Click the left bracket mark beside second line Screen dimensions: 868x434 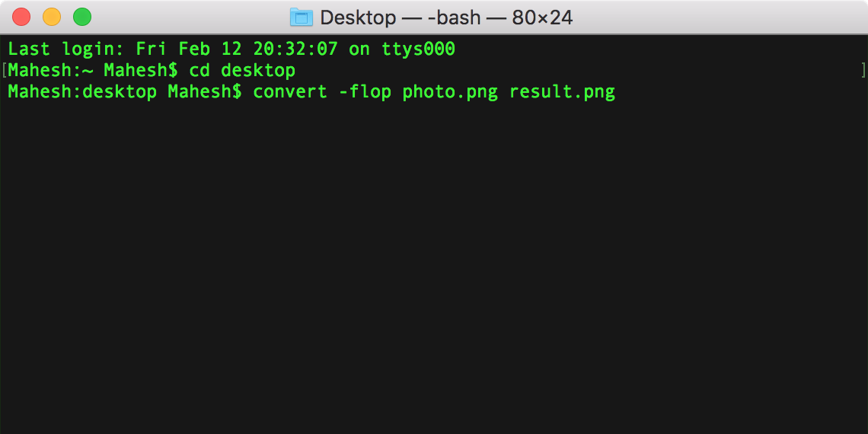pos(4,70)
